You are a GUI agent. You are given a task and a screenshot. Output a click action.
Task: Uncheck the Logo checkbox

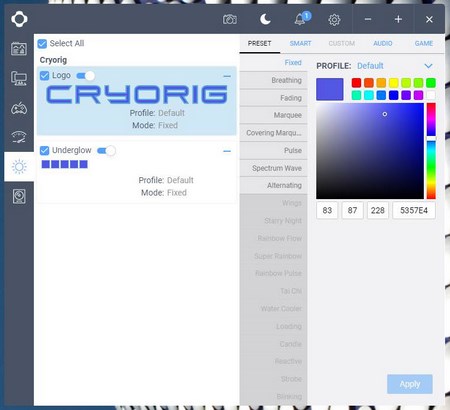coord(44,76)
